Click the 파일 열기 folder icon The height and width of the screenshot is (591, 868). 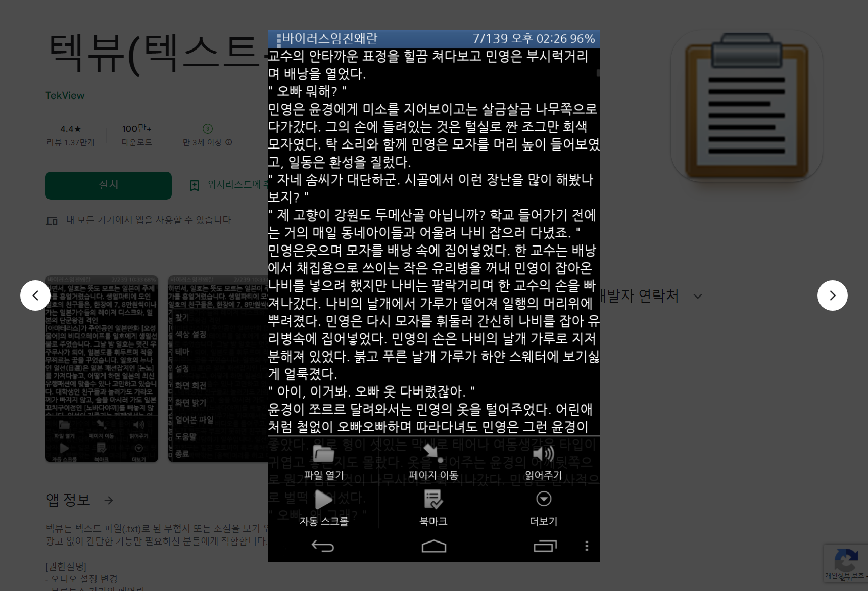click(x=323, y=454)
